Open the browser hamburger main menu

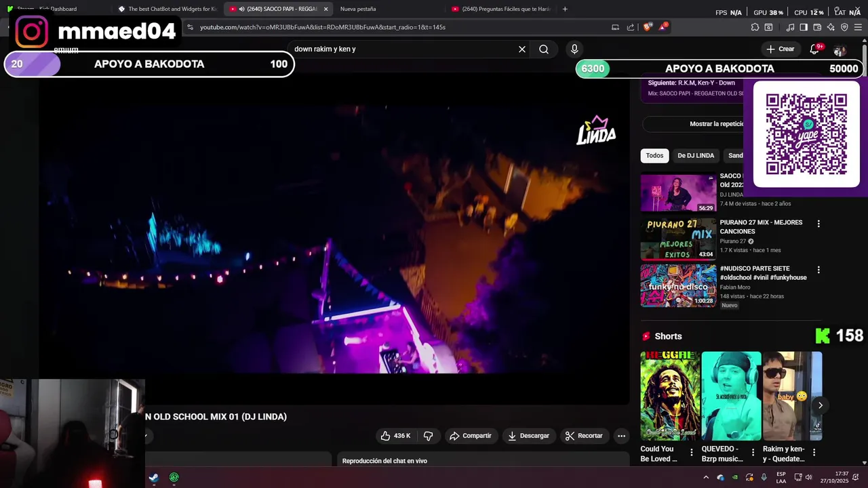coord(859,27)
